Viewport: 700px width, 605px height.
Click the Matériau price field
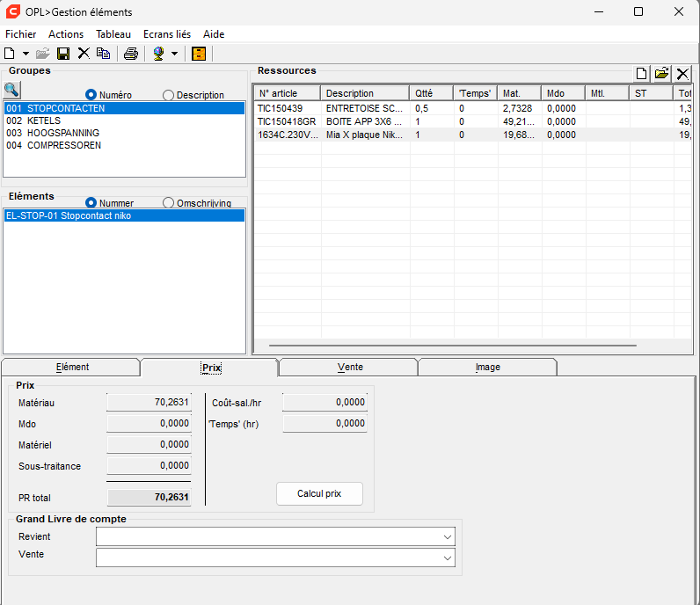click(x=149, y=402)
